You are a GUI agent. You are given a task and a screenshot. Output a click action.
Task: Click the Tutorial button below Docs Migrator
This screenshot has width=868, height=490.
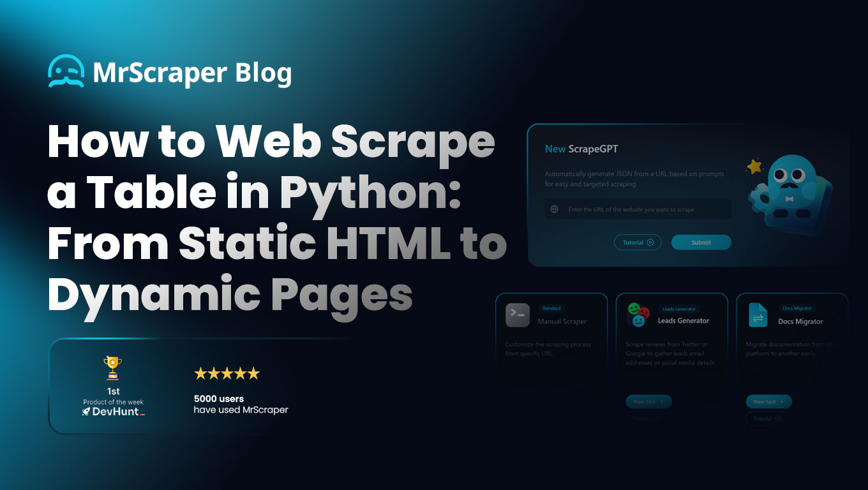tap(767, 419)
